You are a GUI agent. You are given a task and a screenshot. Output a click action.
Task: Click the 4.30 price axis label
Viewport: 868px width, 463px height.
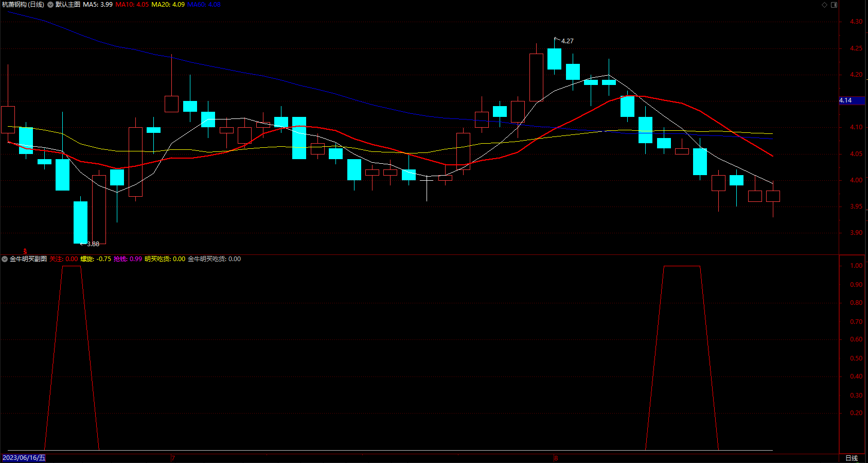pos(856,22)
